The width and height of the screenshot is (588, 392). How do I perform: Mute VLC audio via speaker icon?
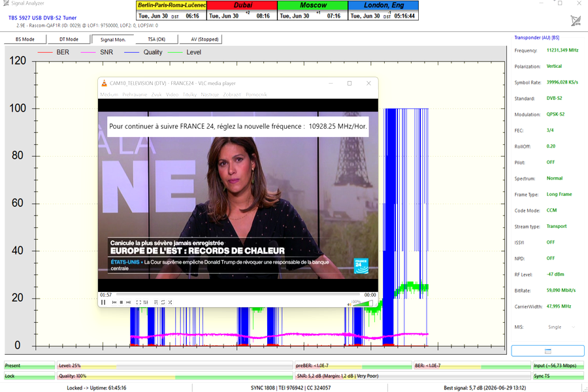pos(350,304)
